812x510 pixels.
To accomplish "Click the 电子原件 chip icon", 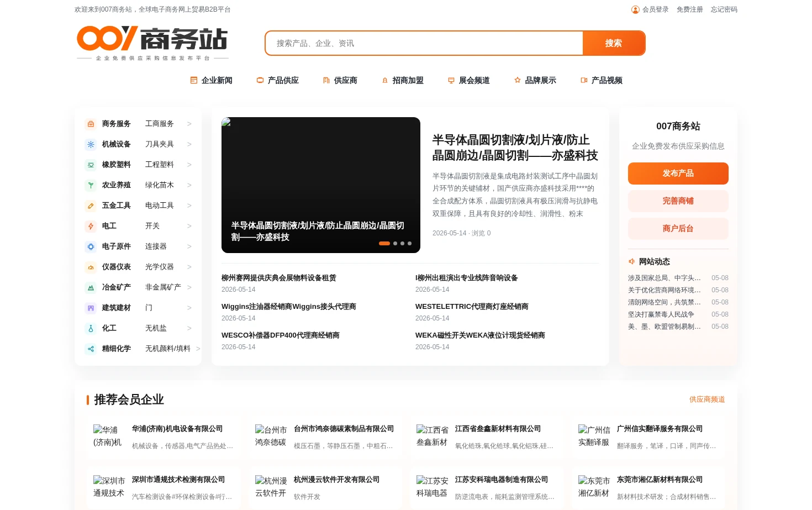I will click(x=91, y=246).
